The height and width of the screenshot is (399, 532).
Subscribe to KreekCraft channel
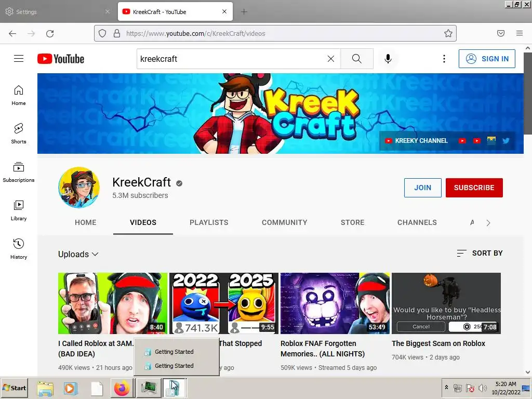(x=474, y=188)
